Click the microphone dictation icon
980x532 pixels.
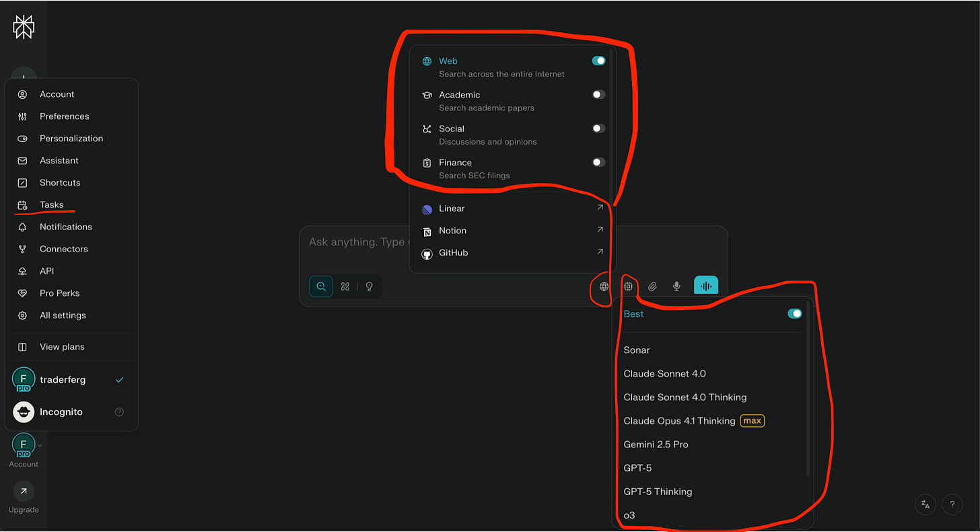pyautogui.click(x=676, y=287)
